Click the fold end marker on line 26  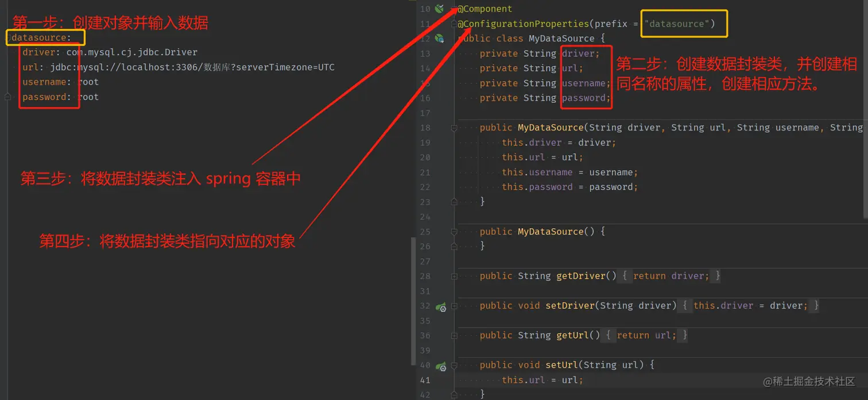[454, 246]
